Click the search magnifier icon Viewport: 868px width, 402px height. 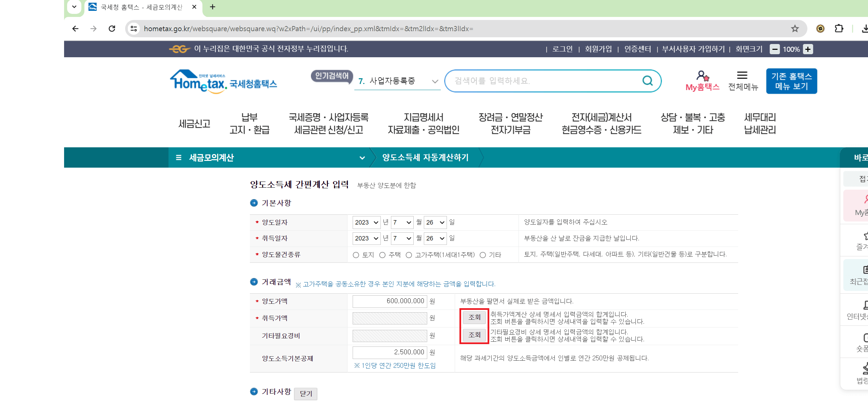tap(647, 81)
